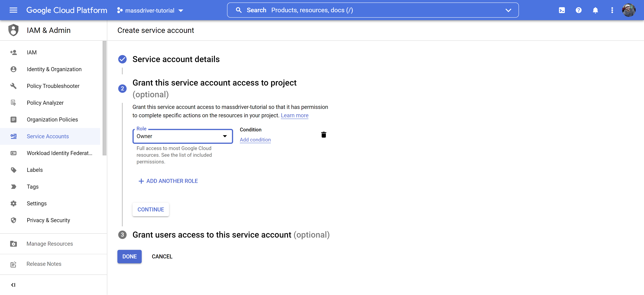The height and width of the screenshot is (295, 644).
Task: Follow the Learn more link
Action: coord(294,115)
